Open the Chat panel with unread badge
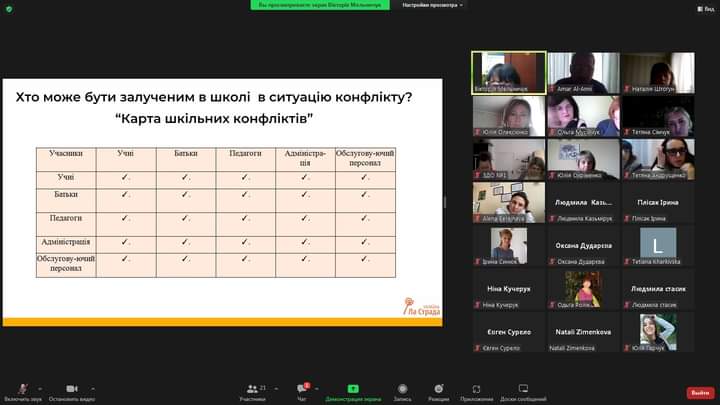 click(302, 389)
